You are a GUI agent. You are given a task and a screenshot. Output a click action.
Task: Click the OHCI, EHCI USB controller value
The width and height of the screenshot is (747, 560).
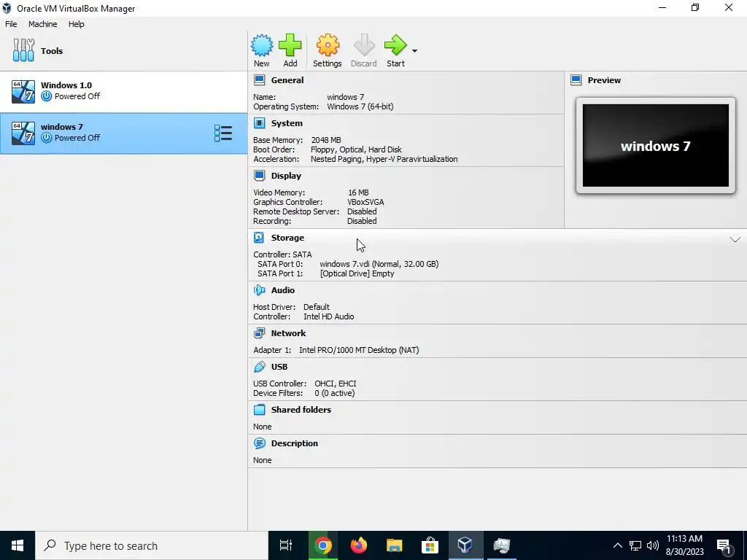pyautogui.click(x=336, y=384)
